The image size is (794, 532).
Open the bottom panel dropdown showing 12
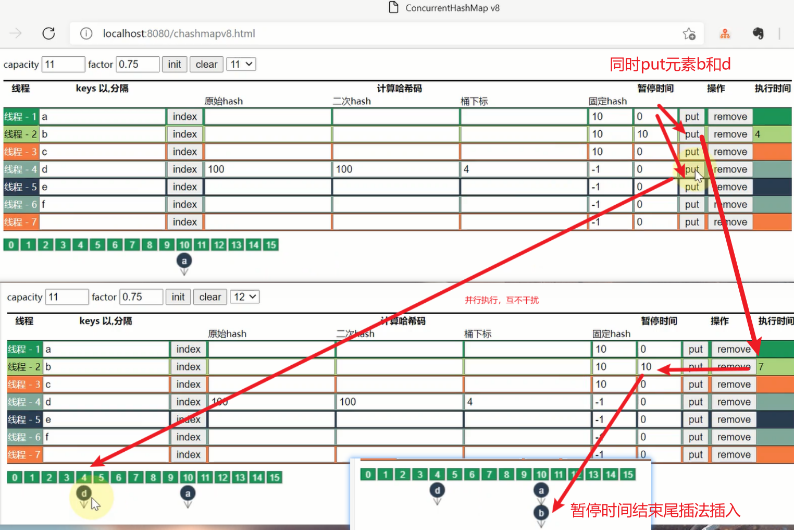[245, 296]
